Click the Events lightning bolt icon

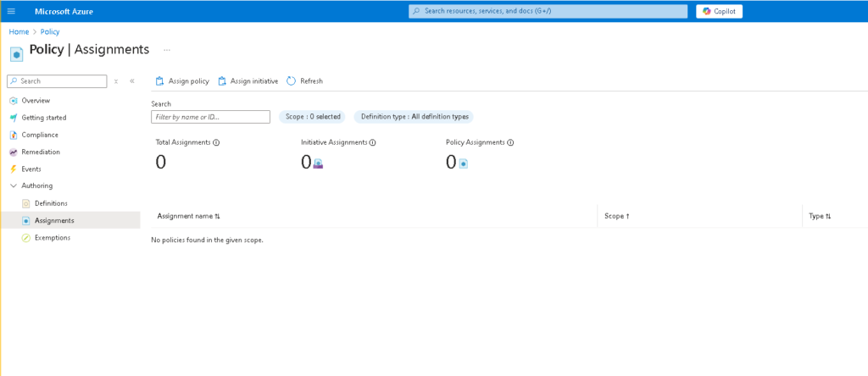(14, 169)
